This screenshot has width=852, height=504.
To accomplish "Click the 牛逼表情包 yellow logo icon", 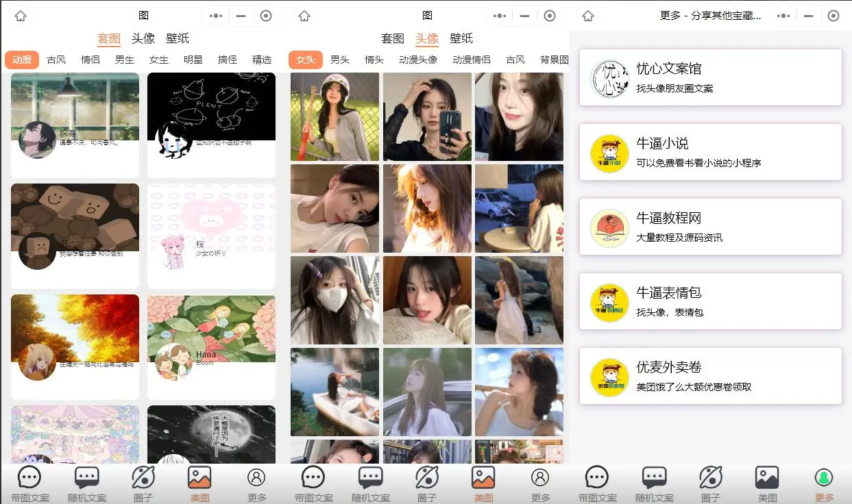I will click(609, 303).
